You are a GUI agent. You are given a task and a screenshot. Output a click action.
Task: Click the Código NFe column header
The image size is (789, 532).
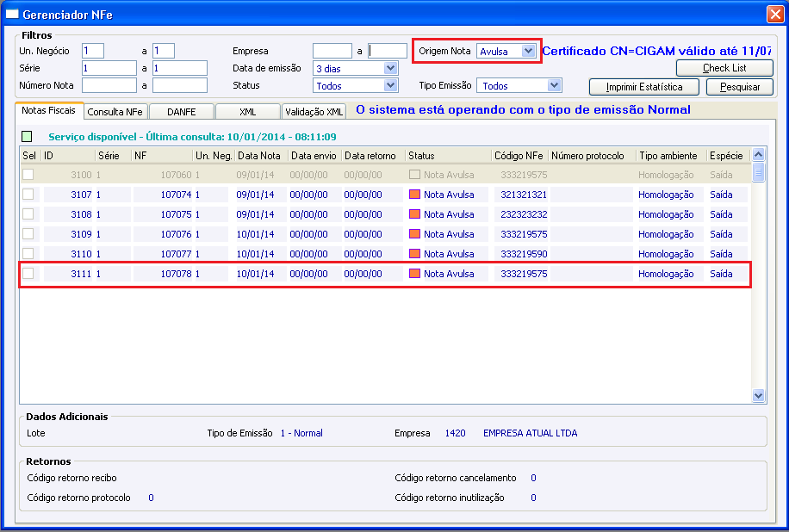pos(519,155)
